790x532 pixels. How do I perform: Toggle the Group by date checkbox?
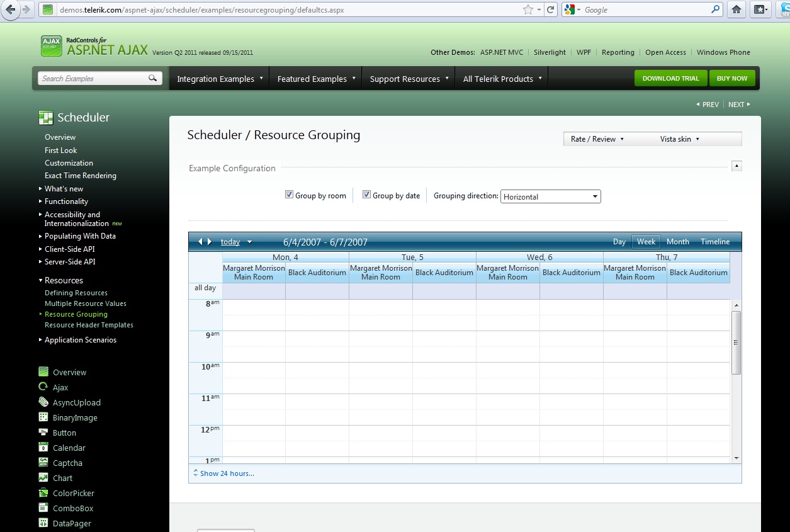pos(366,195)
